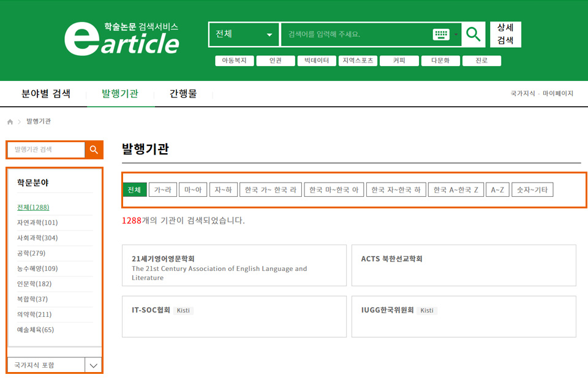
Task: Filter by 농수해양(109) category
Action: coord(37,268)
